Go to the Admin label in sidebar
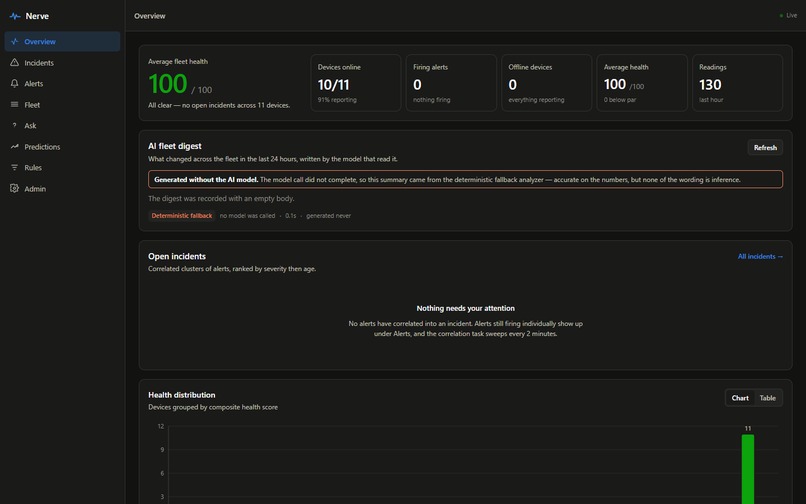806x504 pixels. coord(35,189)
